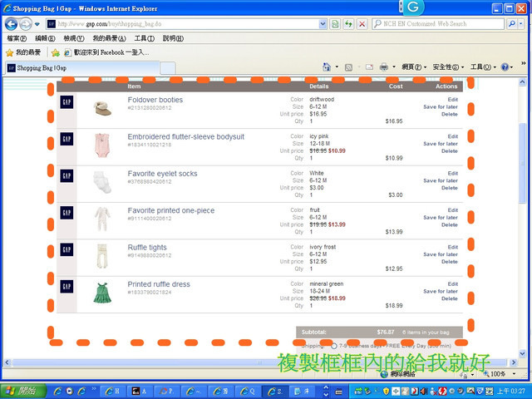Click the yellow security shield tray icon

[x=386, y=392]
